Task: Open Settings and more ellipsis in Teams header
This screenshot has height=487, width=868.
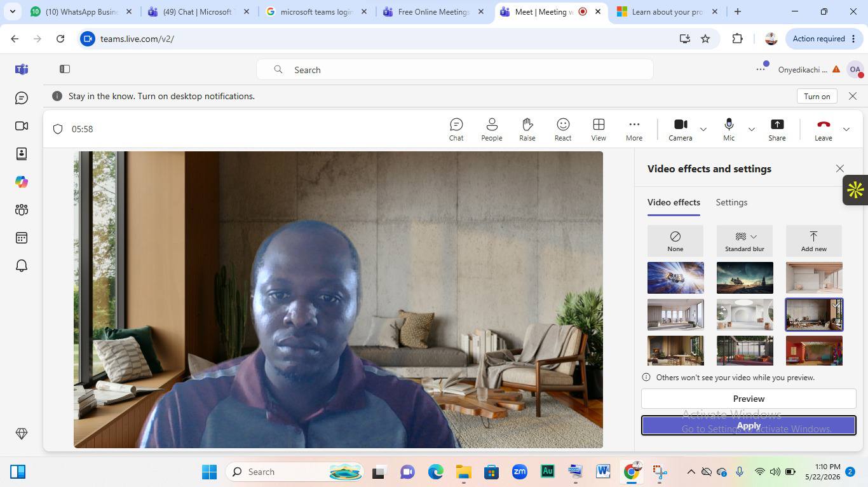Action: (x=761, y=69)
